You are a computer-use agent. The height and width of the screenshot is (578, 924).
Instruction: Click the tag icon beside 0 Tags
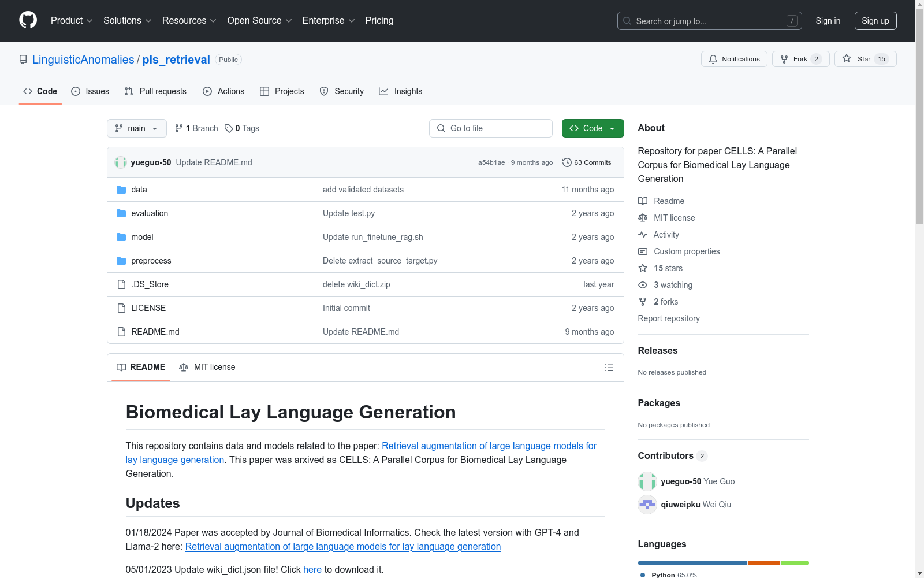pyautogui.click(x=229, y=128)
